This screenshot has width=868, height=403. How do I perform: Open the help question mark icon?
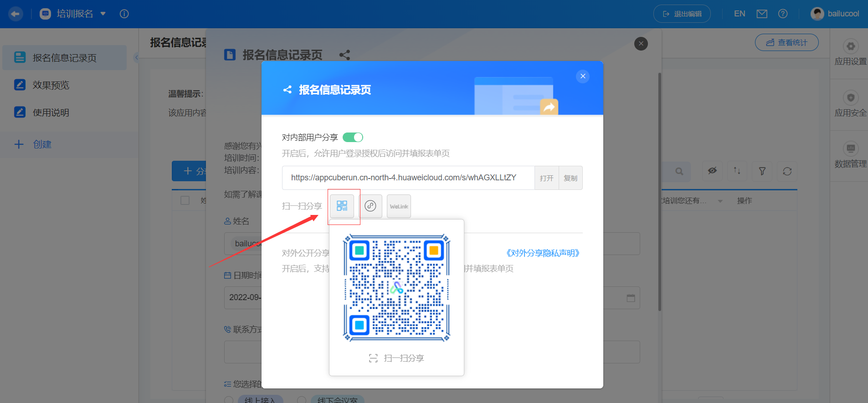click(x=783, y=14)
